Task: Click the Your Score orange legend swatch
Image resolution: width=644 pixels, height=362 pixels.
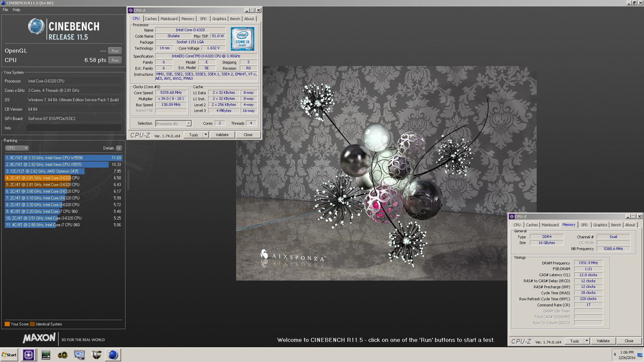Action: pos(7,324)
